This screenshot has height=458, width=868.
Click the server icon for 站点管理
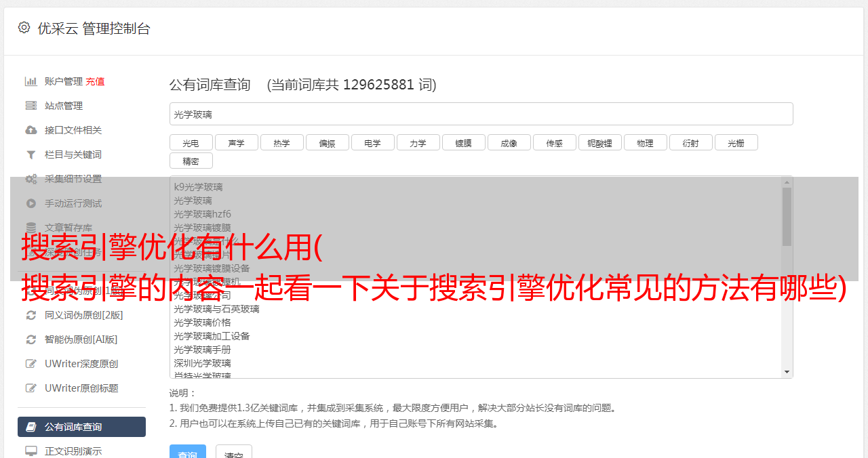pyautogui.click(x=31, y=106)
